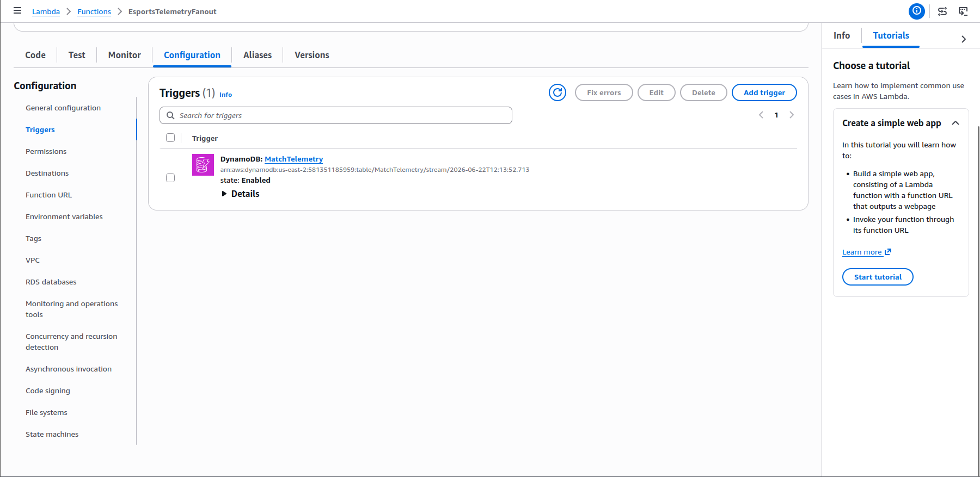Check the MatchTelemetry trigger row checkbox
Image resolution: width=980 pixels, height=477 pixels.
[x=170, y=178]
